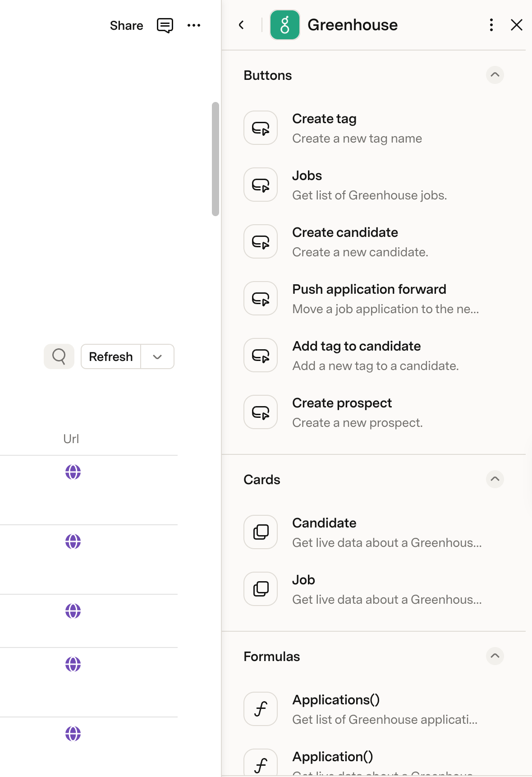This screenshot has height=777, width=532.
Task: Open the fifth globe link in the Url column
Action: point(73,734)
